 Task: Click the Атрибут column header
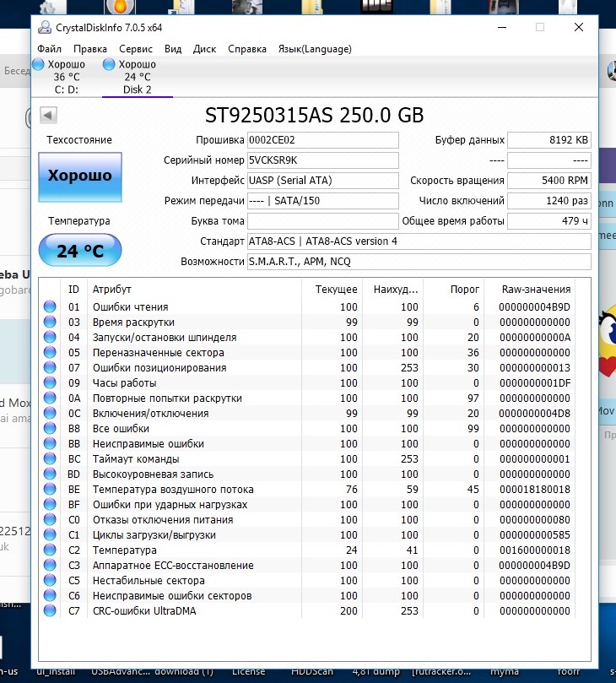tap(112, 290)
